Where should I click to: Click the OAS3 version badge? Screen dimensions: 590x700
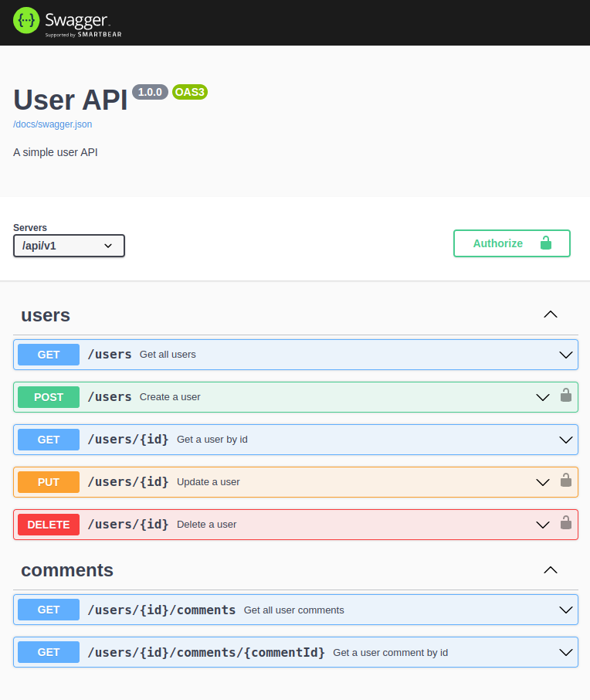coord(189,92)
